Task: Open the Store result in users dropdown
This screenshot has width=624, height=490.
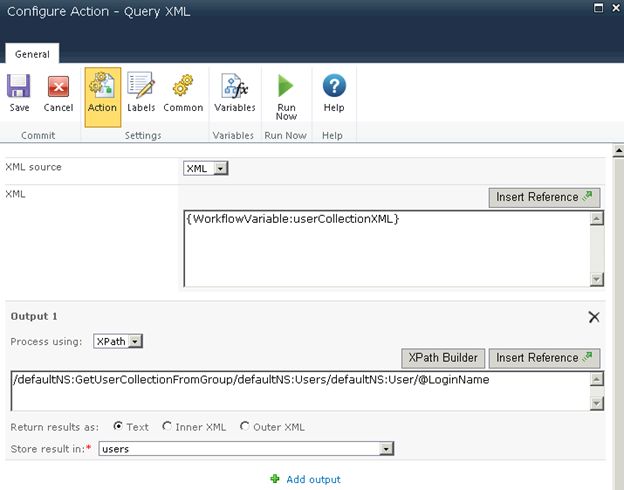Action: coord(246,449)
